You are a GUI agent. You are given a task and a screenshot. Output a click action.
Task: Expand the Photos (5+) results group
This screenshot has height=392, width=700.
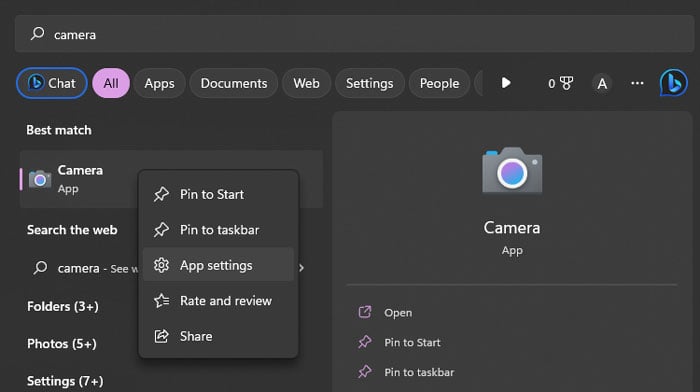(x=62, y=344)
